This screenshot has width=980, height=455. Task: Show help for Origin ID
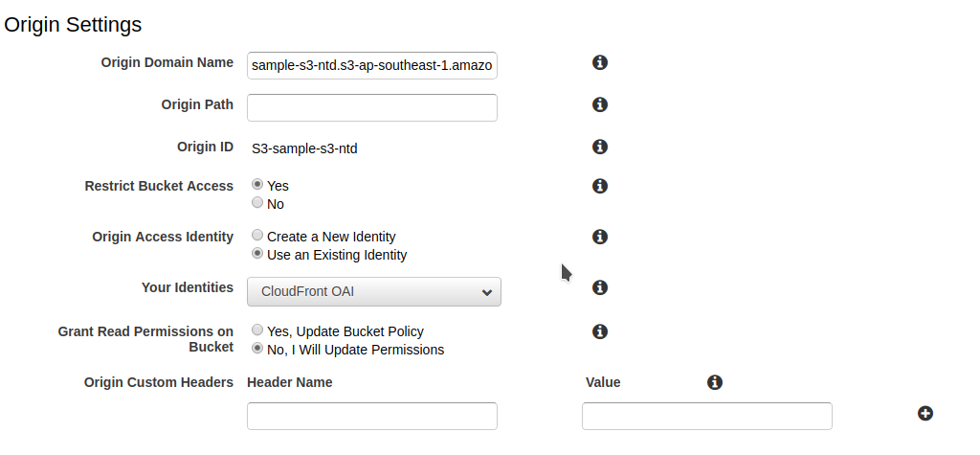[x=600, y=147]
